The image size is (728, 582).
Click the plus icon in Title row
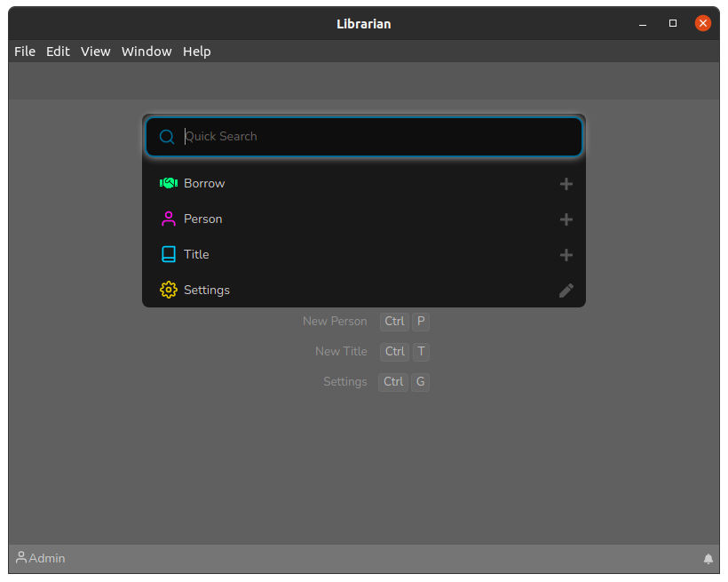click(x=566, y=255)
